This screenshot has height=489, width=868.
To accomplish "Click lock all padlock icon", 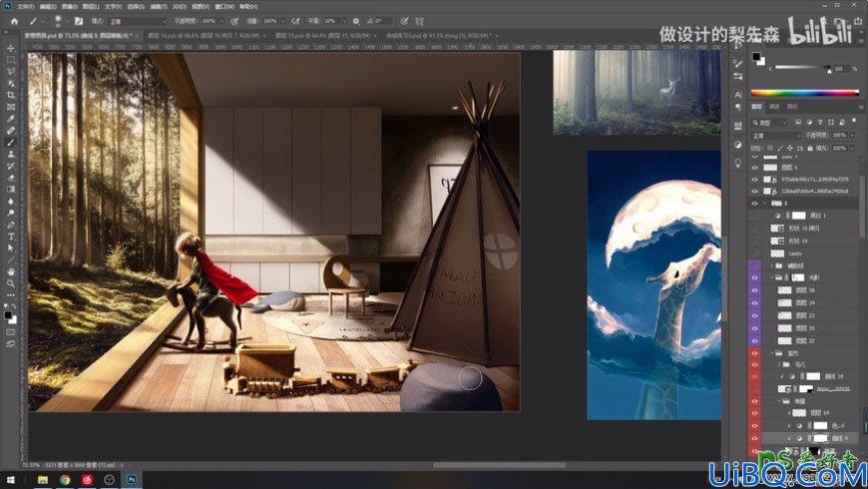I will 810,148.
